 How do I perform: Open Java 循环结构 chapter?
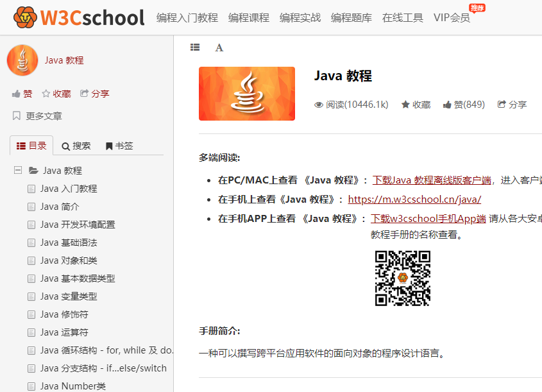pos(106,350)
